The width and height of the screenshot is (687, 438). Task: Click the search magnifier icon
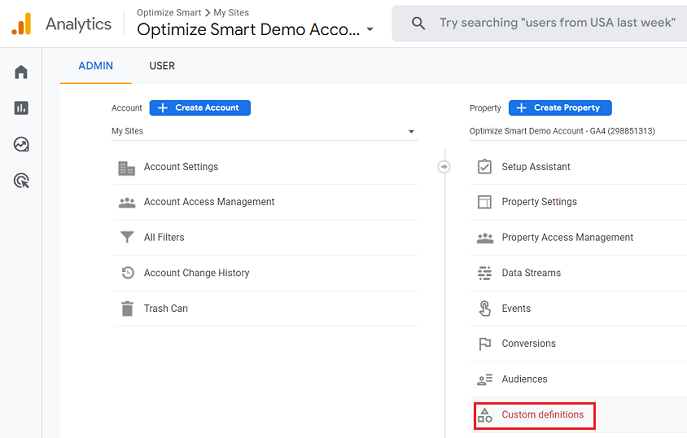click(x=418, y=23)
